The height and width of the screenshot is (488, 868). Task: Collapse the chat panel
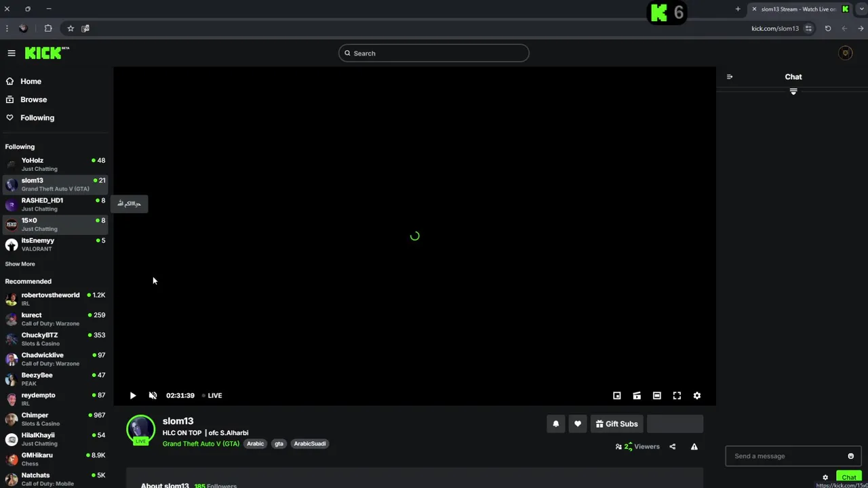point(730,77)
